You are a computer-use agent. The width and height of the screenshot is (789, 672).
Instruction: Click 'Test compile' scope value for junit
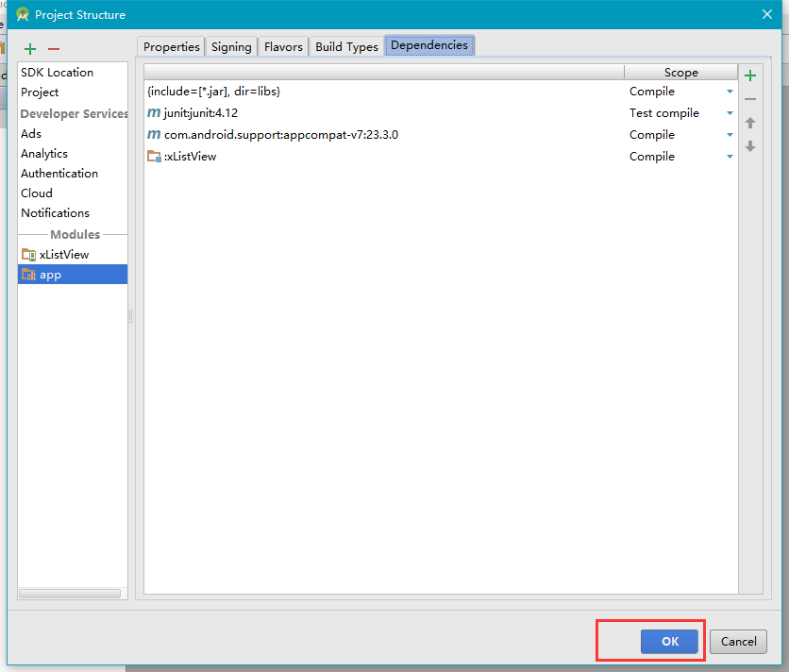[664, 112]
